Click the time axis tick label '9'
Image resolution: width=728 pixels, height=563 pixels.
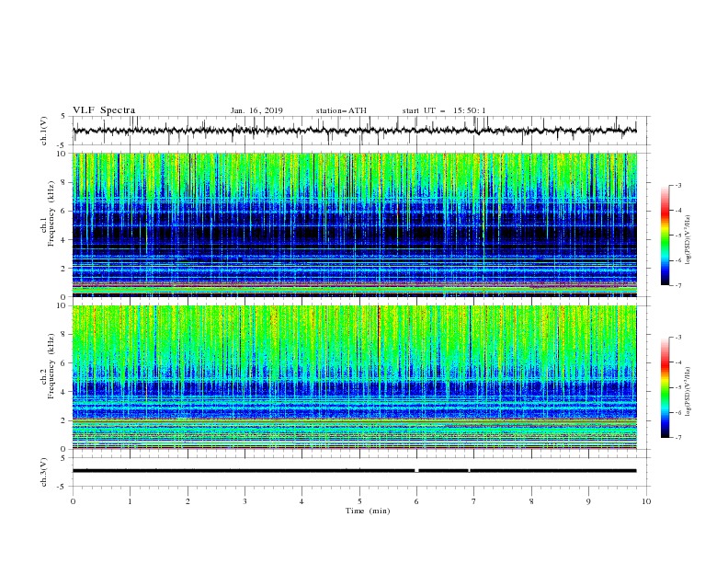tap(588, 501)
